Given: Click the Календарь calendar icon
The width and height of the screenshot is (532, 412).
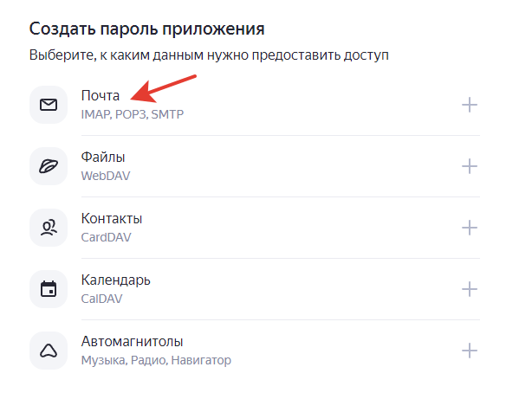Looking at the screenshot, I should coord(49,289).
